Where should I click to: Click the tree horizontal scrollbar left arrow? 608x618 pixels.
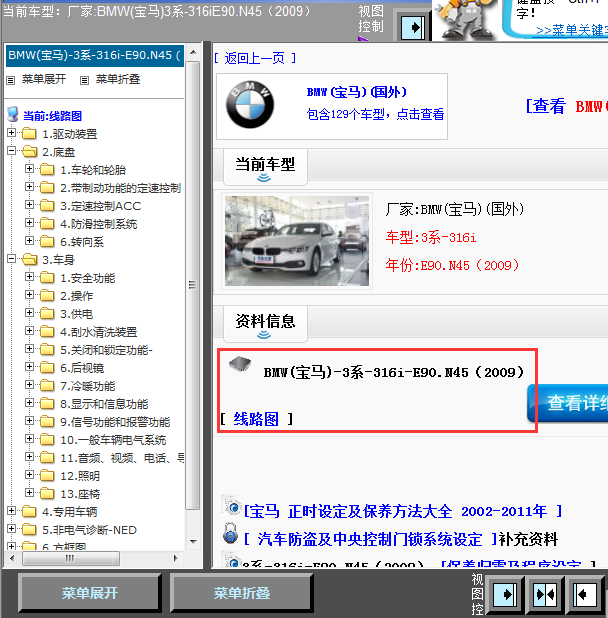(12, 558)
